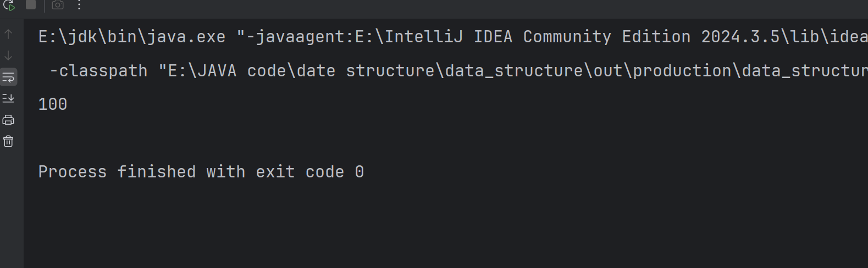868x268 pixels.
Task: Click the 'E:\JAVA code\date structure' path
Action: coord(301,71)
